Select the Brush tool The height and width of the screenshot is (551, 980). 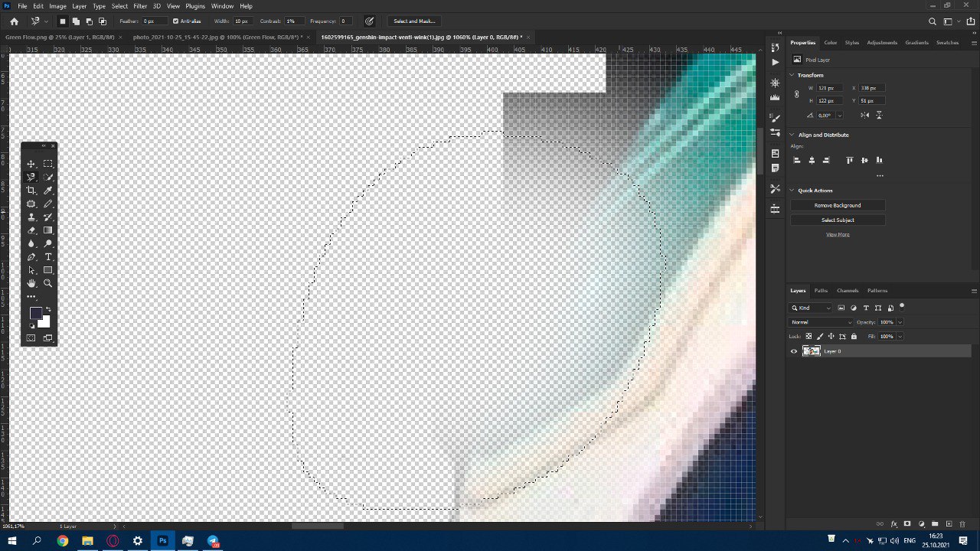(x=48, y=204)
